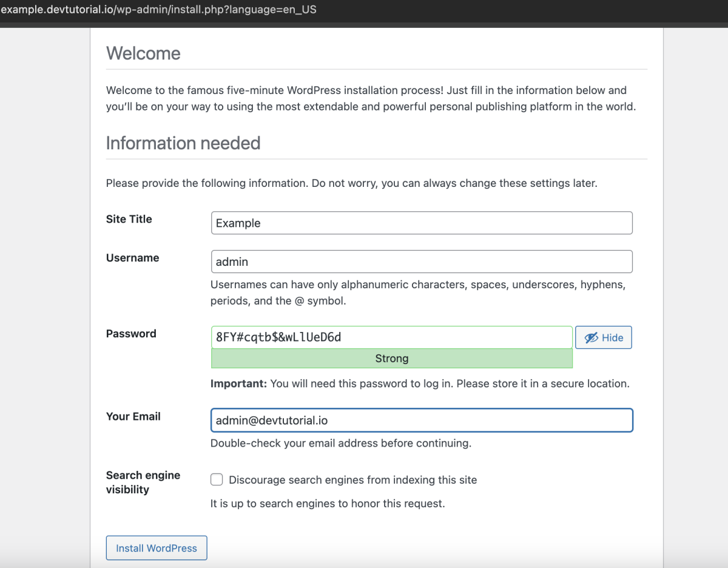Focus the Site Title field containing Example
This screenshot has height=568, width=728.
coord(422,223)
